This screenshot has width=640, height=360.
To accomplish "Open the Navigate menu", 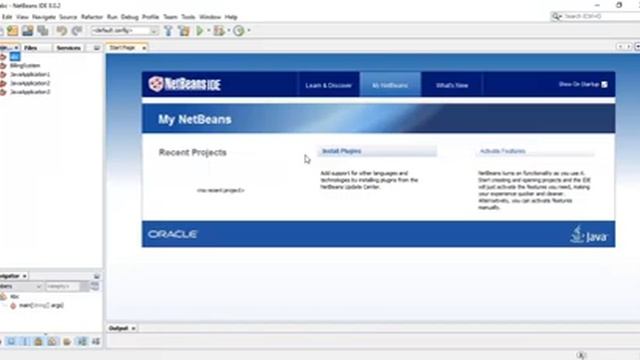I will click(44, 17).
